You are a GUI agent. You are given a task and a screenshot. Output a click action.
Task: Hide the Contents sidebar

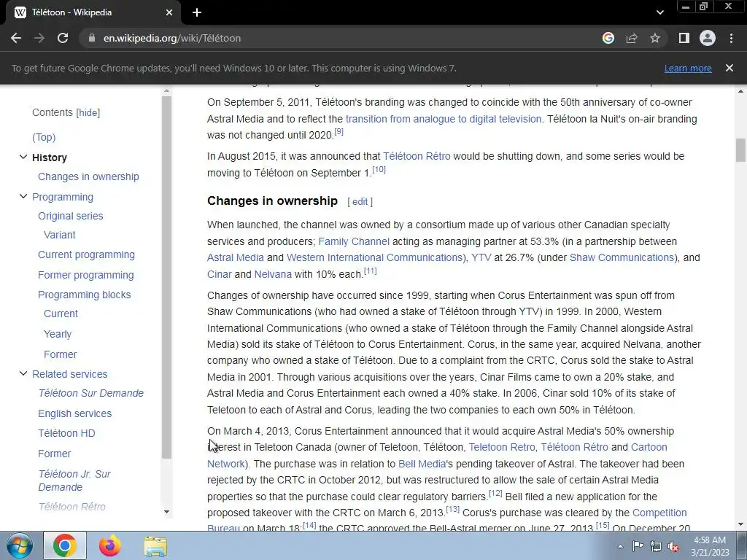point(88,113)
